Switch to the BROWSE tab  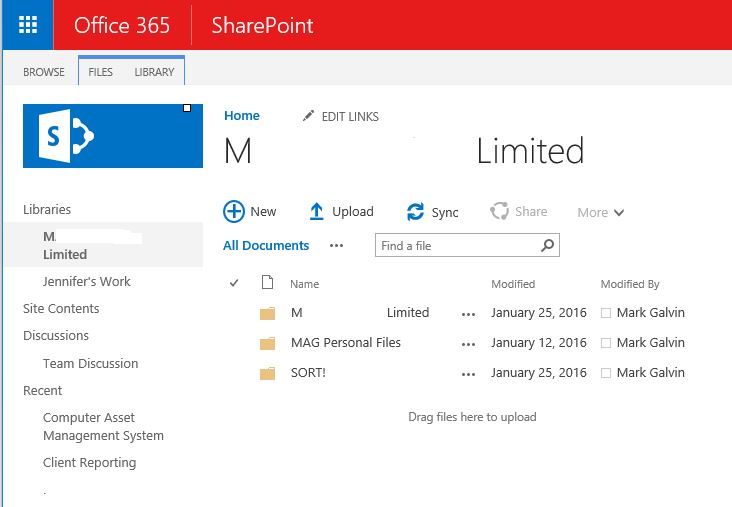coord(44,72)
